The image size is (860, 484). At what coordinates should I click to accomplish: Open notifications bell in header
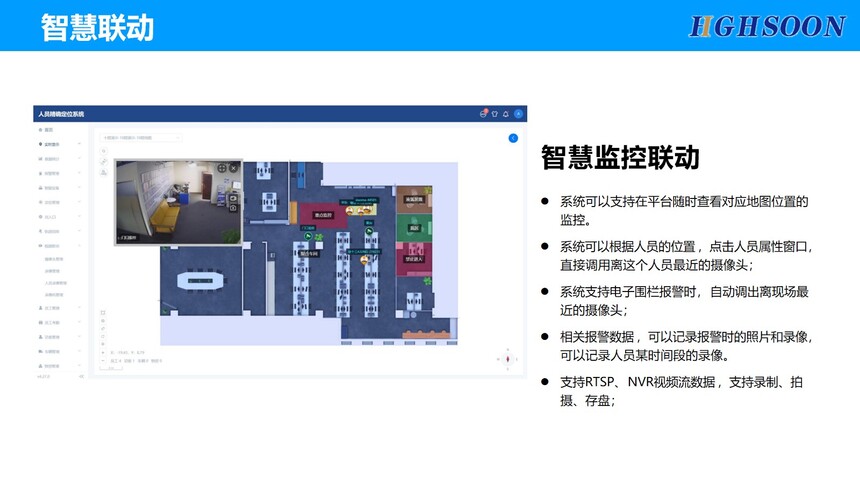(x=506, y=114)
